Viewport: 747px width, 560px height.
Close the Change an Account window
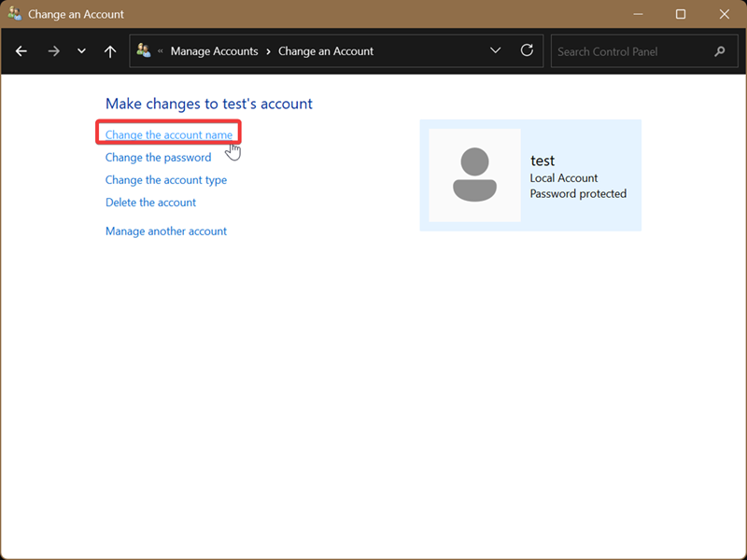pyautogui.click(x=725, y=14)
